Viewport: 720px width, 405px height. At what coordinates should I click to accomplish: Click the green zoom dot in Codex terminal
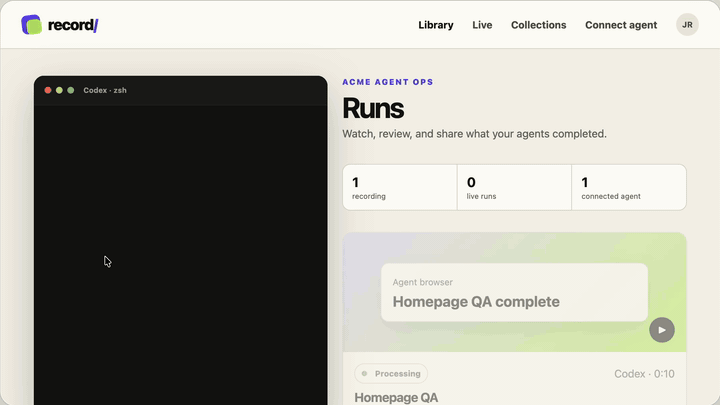(x=71, y=90)
